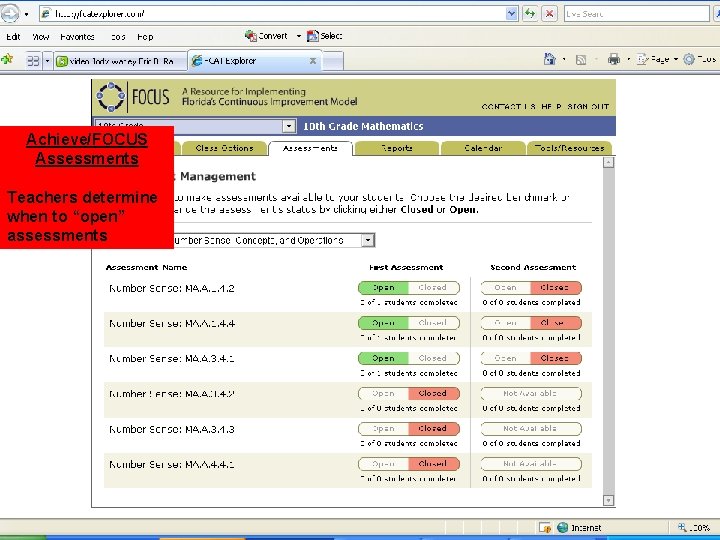Click the Contact Us link

pyautogui.click(x=509, y=107)
